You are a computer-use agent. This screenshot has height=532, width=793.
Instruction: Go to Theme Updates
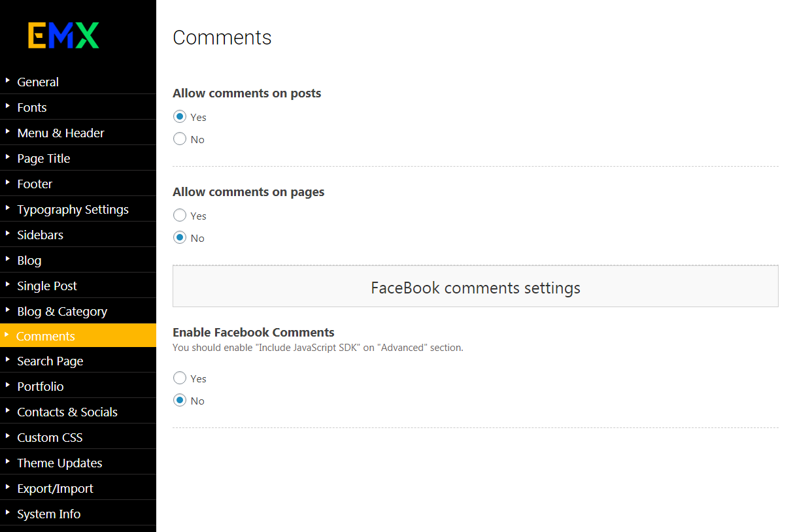(59, 463)
